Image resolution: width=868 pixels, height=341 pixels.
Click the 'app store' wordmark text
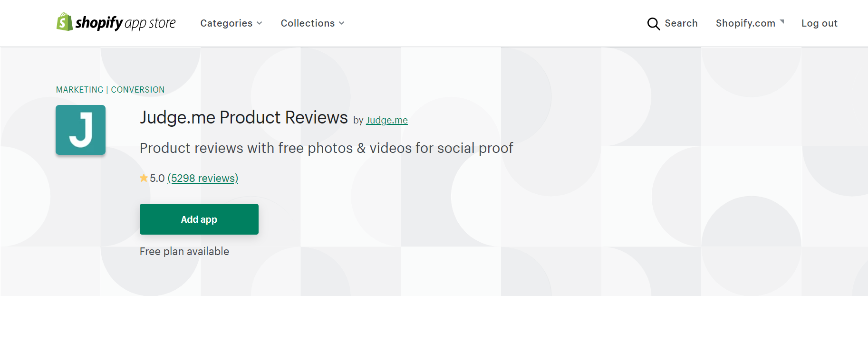(150, 23)
